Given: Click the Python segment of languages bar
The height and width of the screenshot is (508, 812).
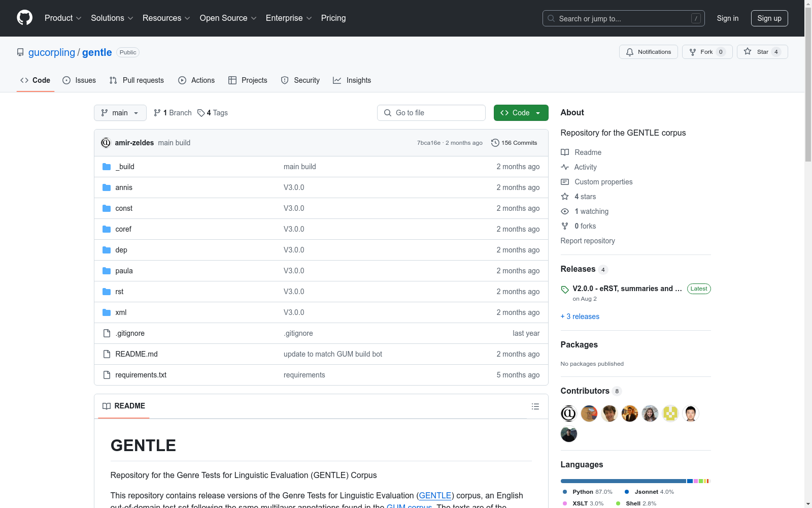Looking at the screenshot, I should pyautogui.click(x=623, y=481).
